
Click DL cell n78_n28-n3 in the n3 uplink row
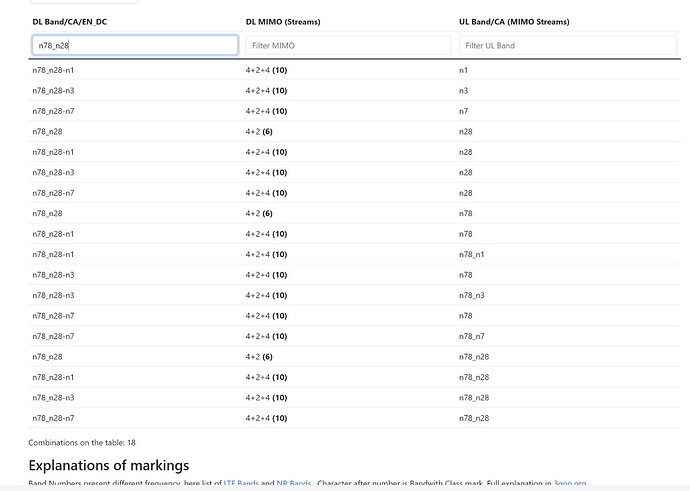tap(53, 91)
